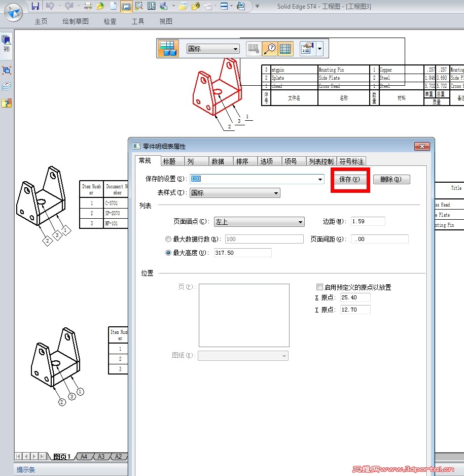Click the print preview icon at toolbar end
This screenshot has width=464, height=476.
[x=241, y=6]
